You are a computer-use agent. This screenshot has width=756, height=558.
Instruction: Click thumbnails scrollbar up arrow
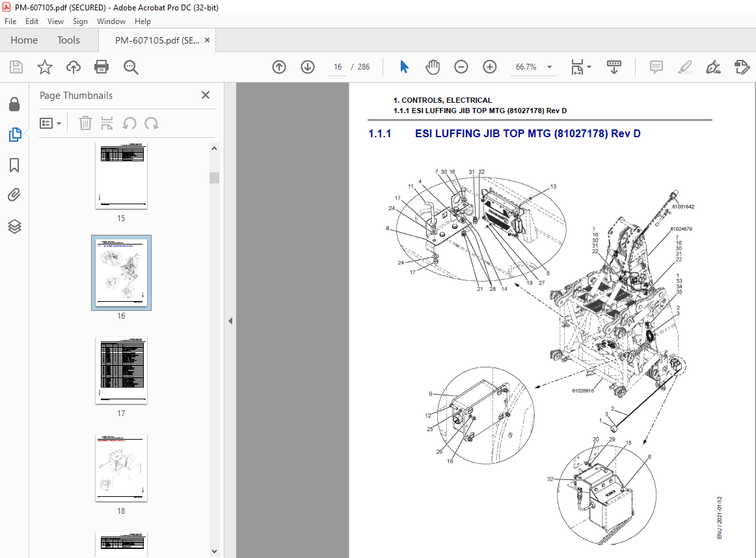click(x=215, y=148)
